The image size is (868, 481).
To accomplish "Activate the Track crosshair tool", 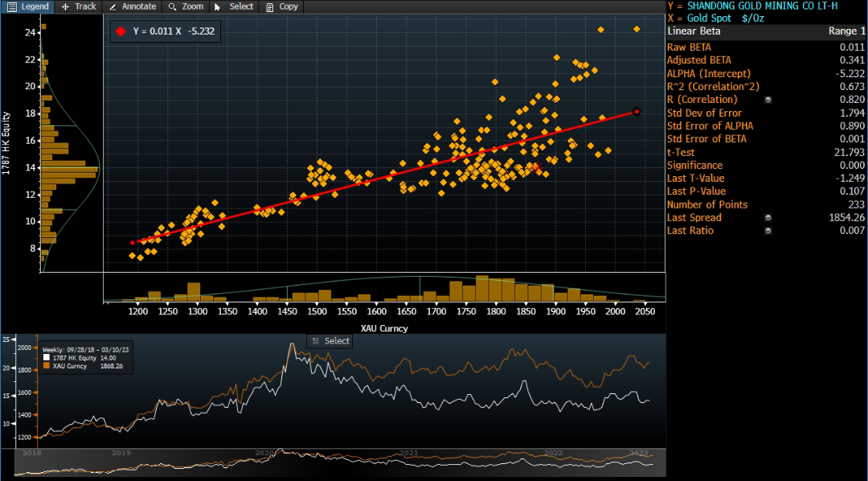I will pyautogui.click(x=79, y=6).
